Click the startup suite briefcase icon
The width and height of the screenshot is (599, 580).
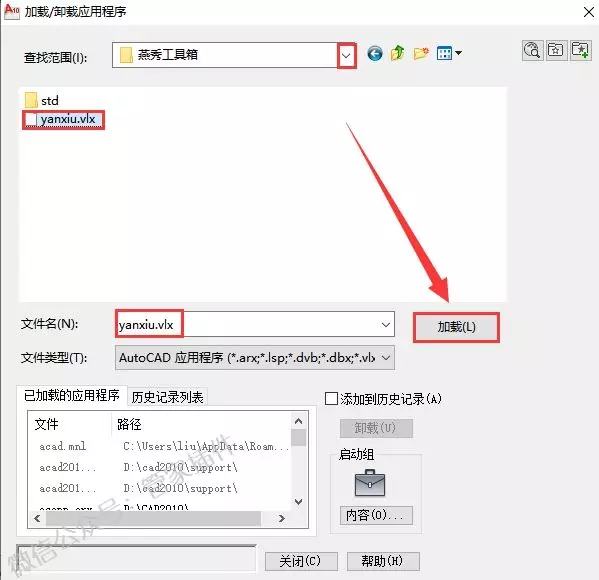pyautogui.click(x=369, y=483)
